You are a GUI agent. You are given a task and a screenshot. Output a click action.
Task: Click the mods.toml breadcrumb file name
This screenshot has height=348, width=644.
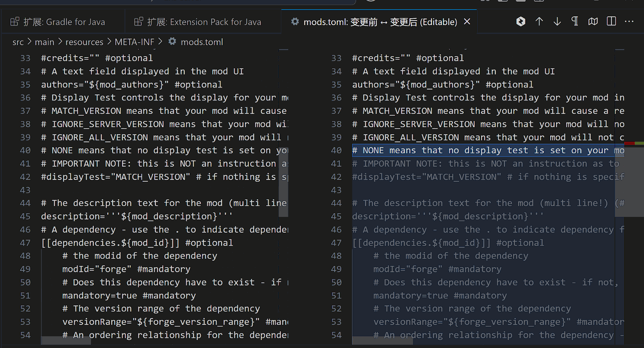[x=202, y=42]
